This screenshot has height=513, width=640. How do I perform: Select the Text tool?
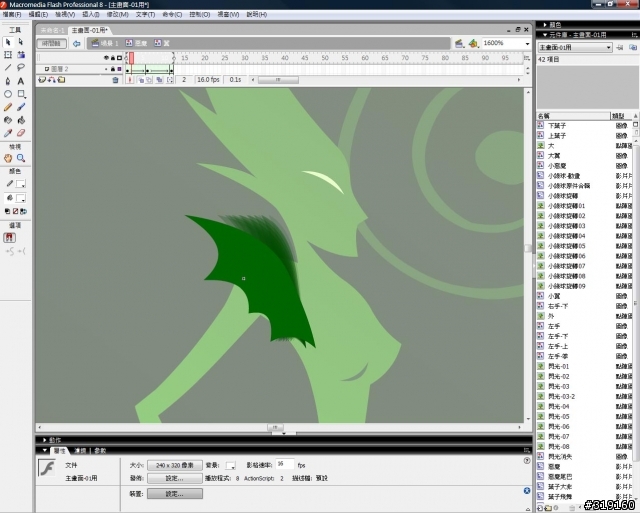tap(21, 81)
